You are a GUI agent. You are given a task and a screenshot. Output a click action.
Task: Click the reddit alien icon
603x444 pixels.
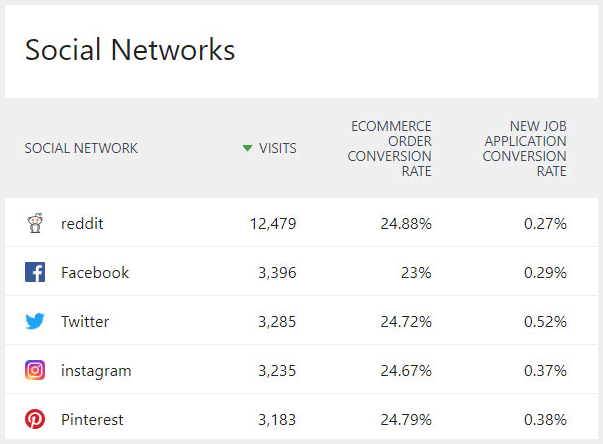[35, 223]
